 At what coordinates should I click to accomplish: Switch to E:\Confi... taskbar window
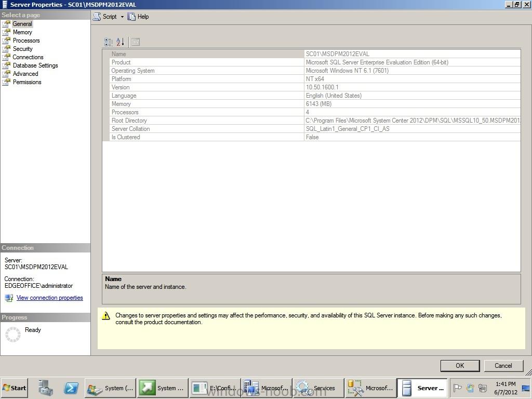click(215, 388)
